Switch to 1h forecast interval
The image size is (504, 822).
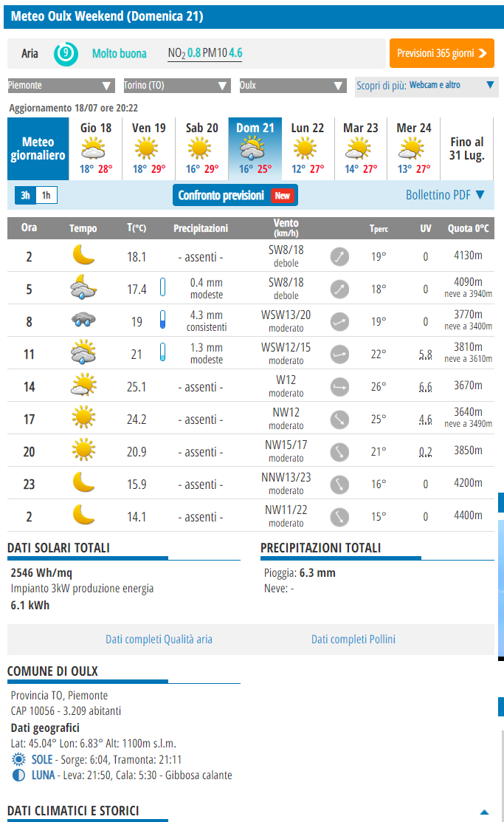click(46, 196)
